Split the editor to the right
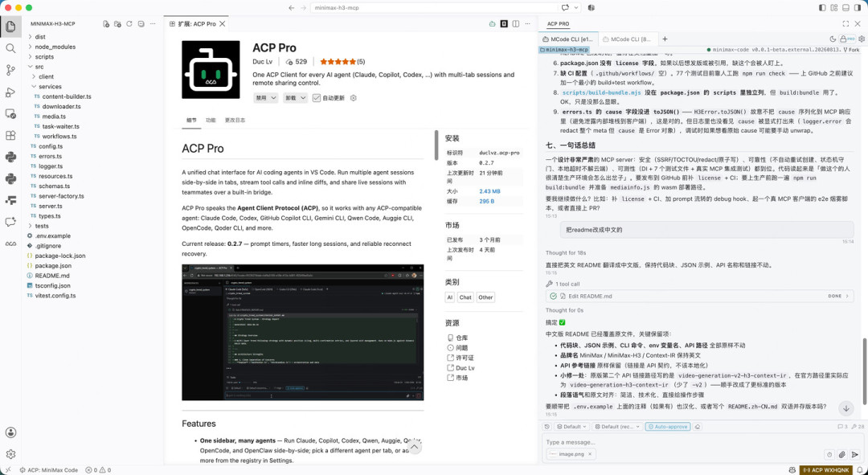This screenshot has width=868, height=475. (515, 24)
